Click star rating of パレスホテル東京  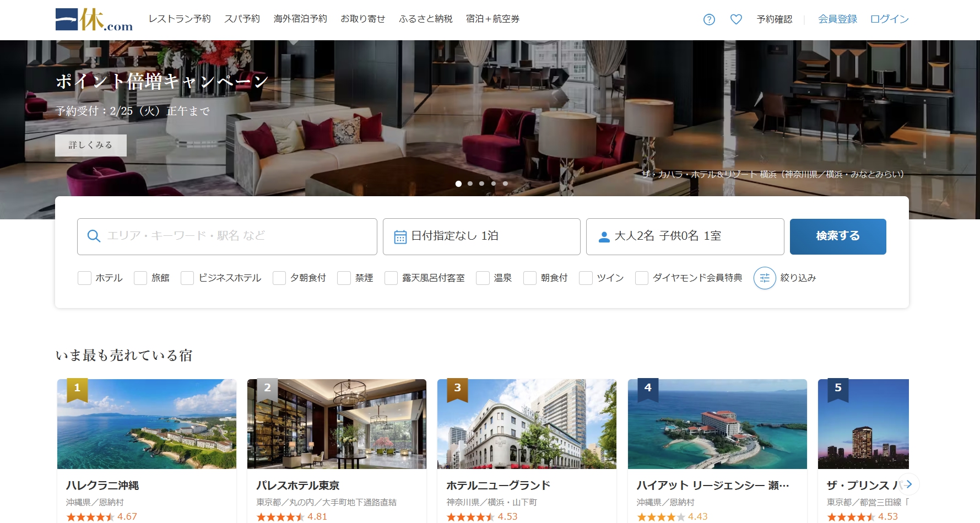pos(280,517)
